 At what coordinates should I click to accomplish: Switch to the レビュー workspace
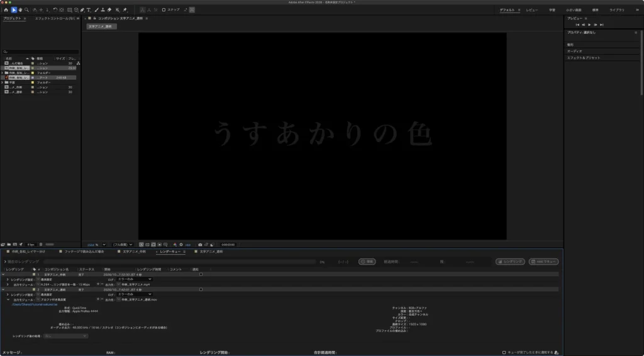tap(532, 10)
